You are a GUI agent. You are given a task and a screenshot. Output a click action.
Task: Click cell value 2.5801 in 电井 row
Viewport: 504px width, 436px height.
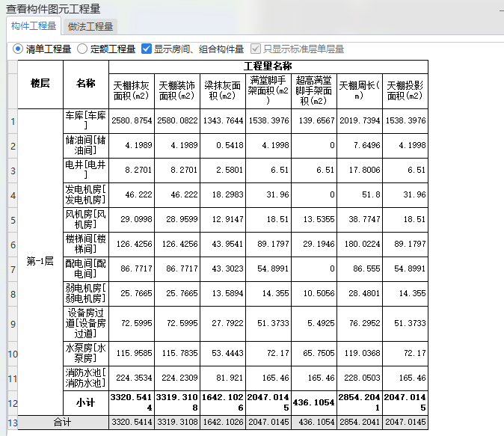click(x=223, y=170)
